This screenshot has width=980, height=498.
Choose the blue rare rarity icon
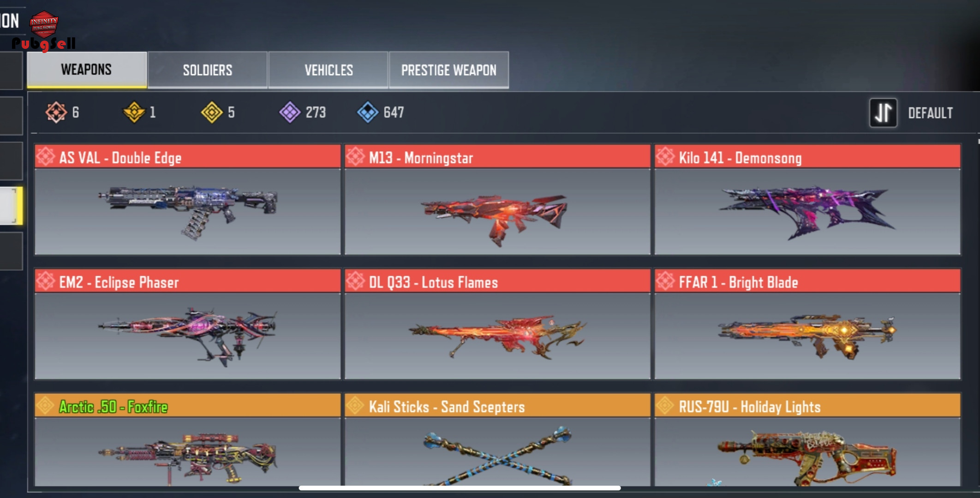[x=368, y=112]
